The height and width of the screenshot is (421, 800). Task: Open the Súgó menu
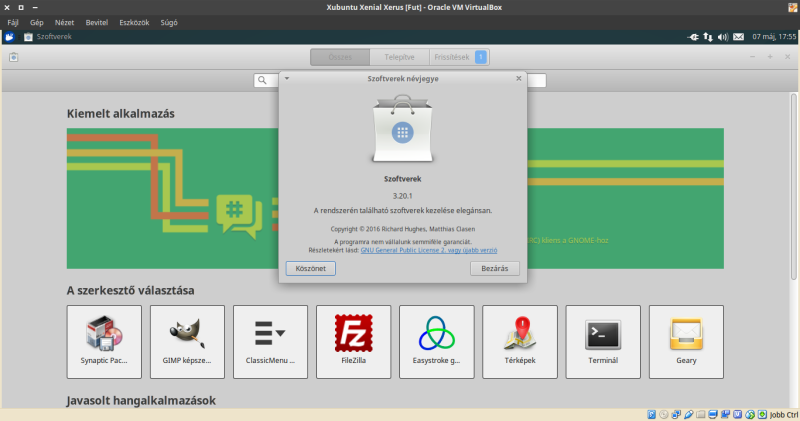[x=169, y=22]
